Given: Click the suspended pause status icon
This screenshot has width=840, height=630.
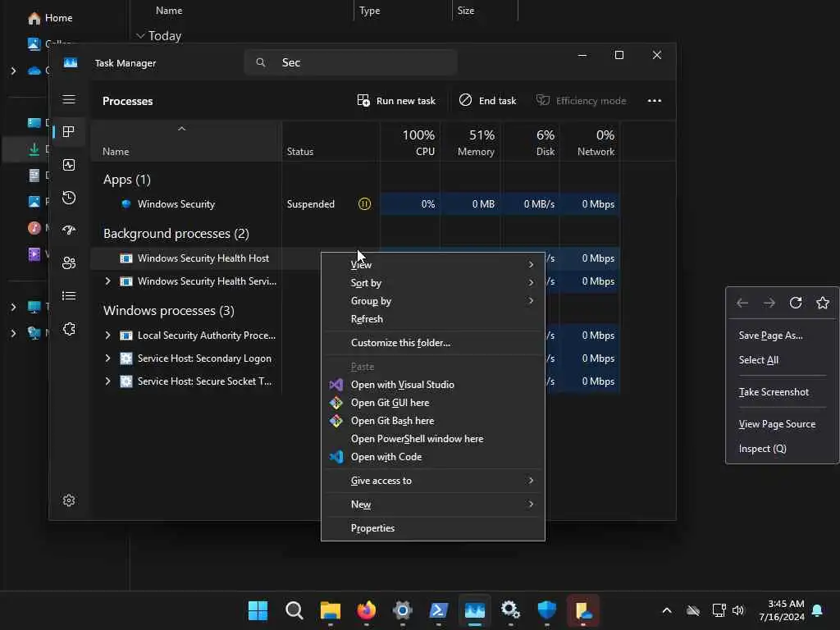Looking at the screenshot, I should pos(364,204).
